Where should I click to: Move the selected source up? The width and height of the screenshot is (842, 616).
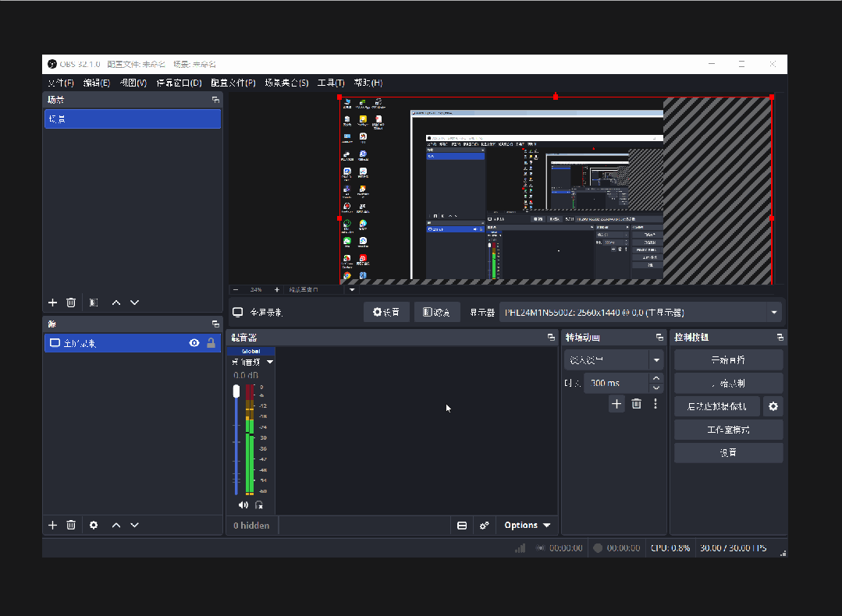point(116,526)
